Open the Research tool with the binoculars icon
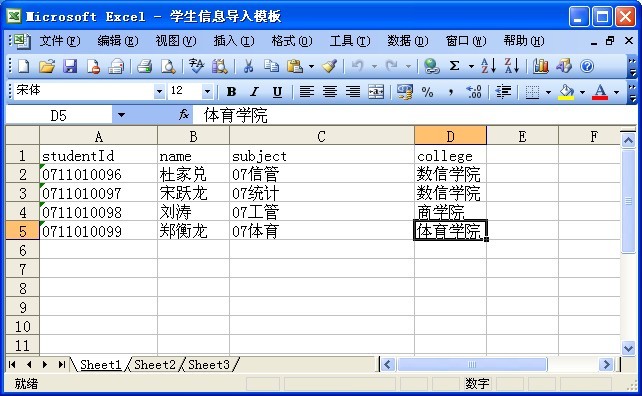642x396 pixels. 220,66
